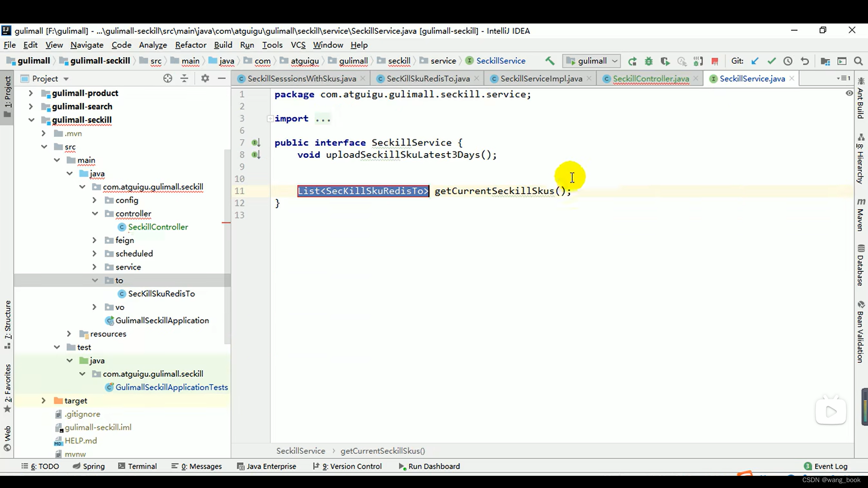Screen dimensions: 868x488
Task: Switch to SeckillController.java tab
Action: pos(651,79)
